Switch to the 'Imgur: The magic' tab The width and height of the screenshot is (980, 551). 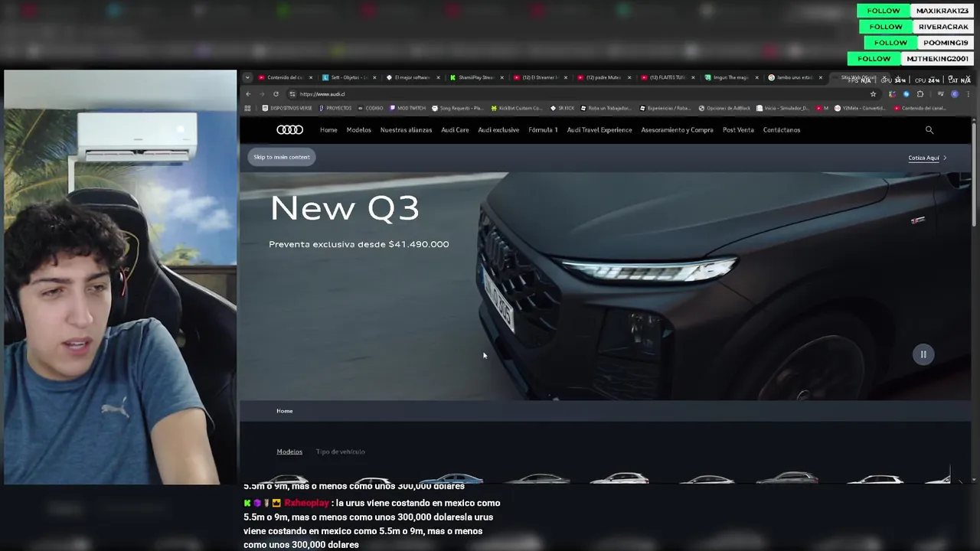coord(731,77)
